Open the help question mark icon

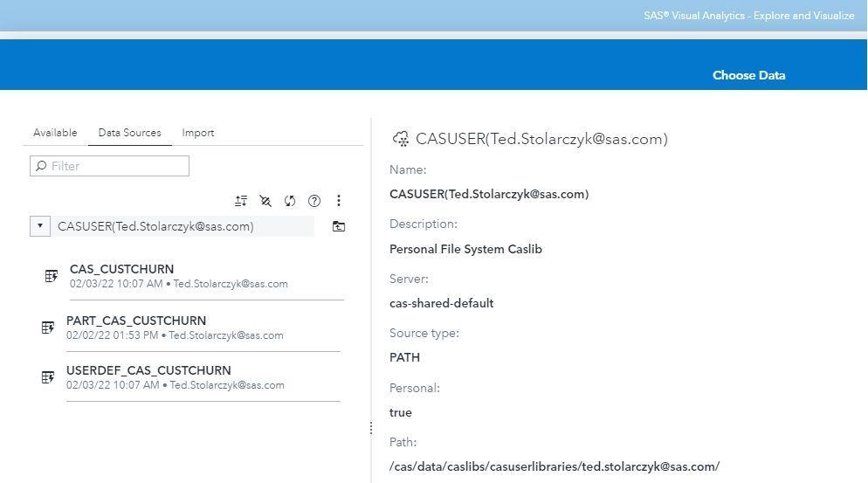(314, 201)
